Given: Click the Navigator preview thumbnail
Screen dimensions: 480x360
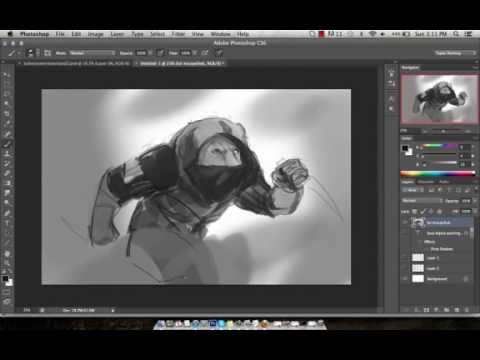Looking at the screenshot, I should [439, 99].
